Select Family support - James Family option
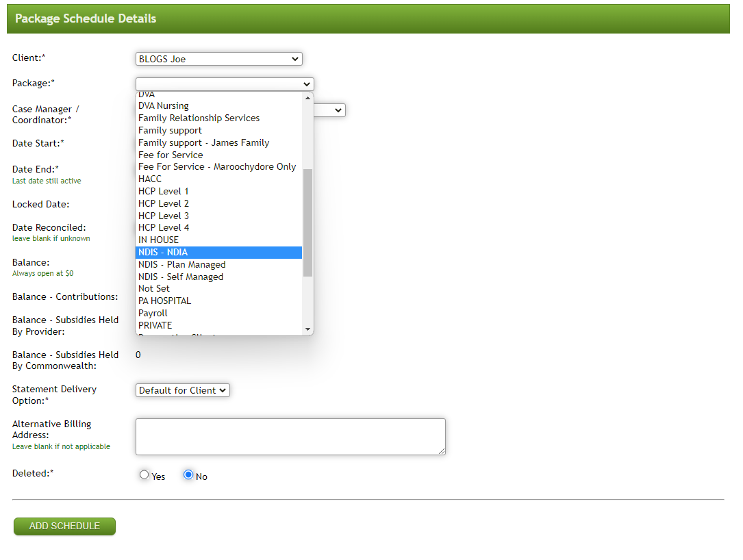Viewport: 743px width, 560px height. (203, 142)
